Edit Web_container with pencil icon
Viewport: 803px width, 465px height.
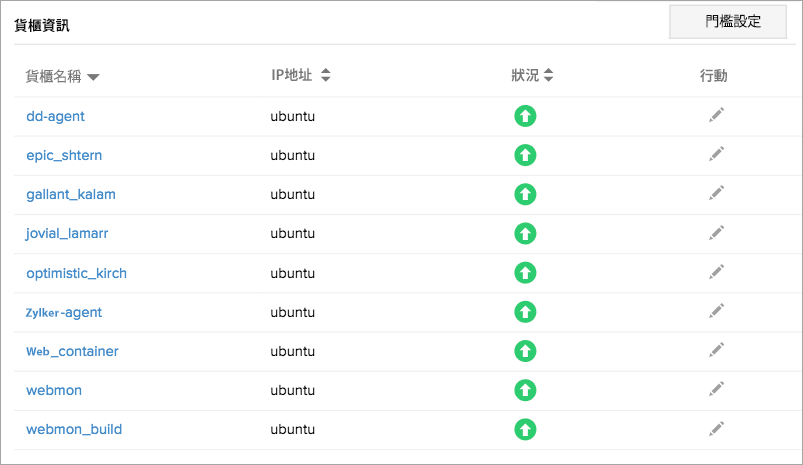(716, 350)
